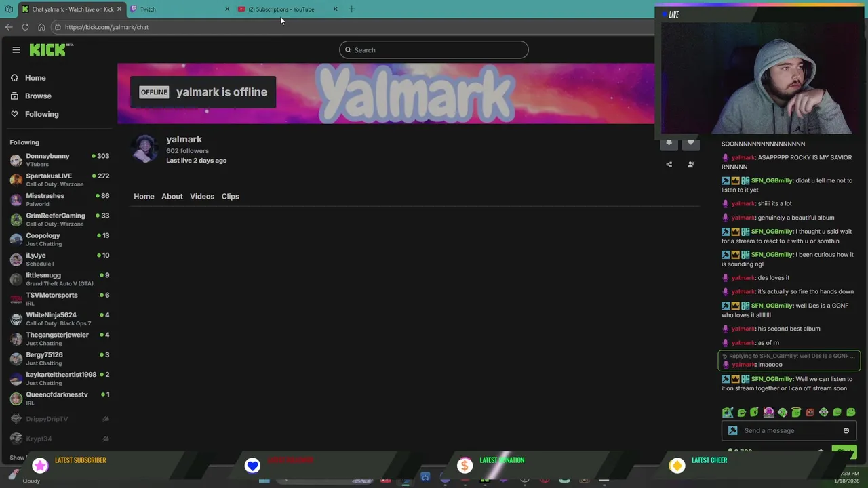Screen dimensions: 868x488
Task: Click chat message 'his second best album'
Action: click(789, 329)
